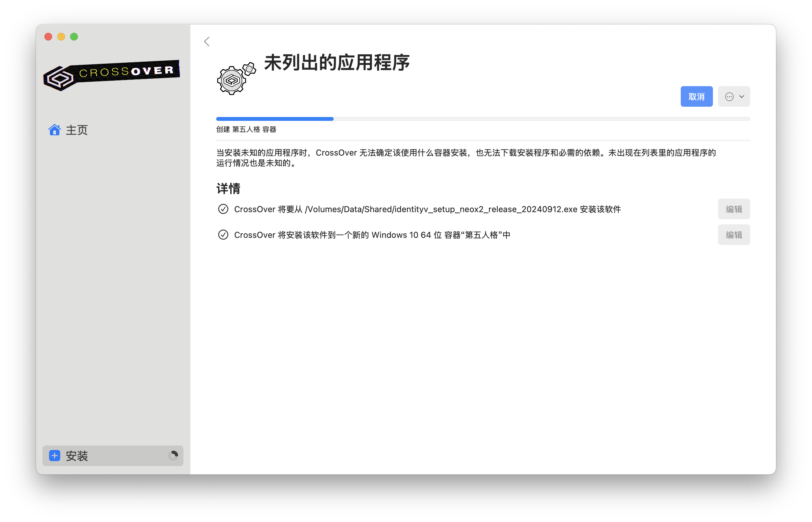Open the ellipsis more options dropdown
This screenshot has width=812, height=522.
coord(734,97)
